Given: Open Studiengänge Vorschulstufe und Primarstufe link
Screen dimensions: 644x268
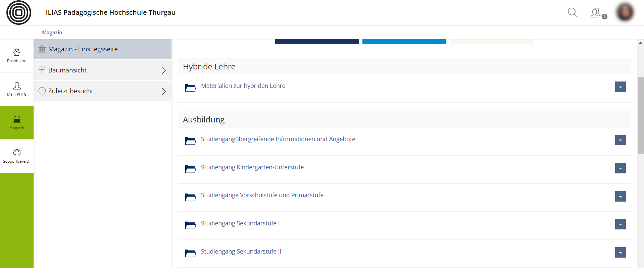Looking at the screenshot, I should pyautogui.click(x=262, y=195).
